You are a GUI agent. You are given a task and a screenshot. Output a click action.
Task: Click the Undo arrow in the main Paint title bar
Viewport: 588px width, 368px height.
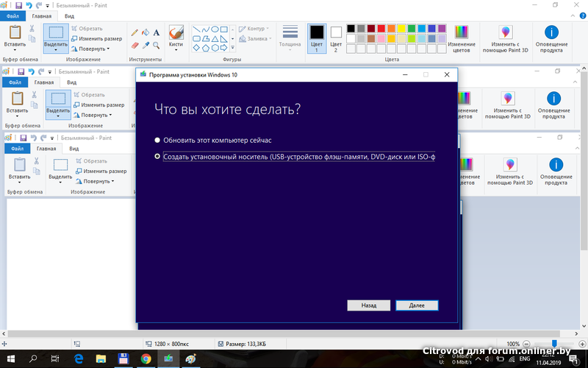[x=29, y=5]
